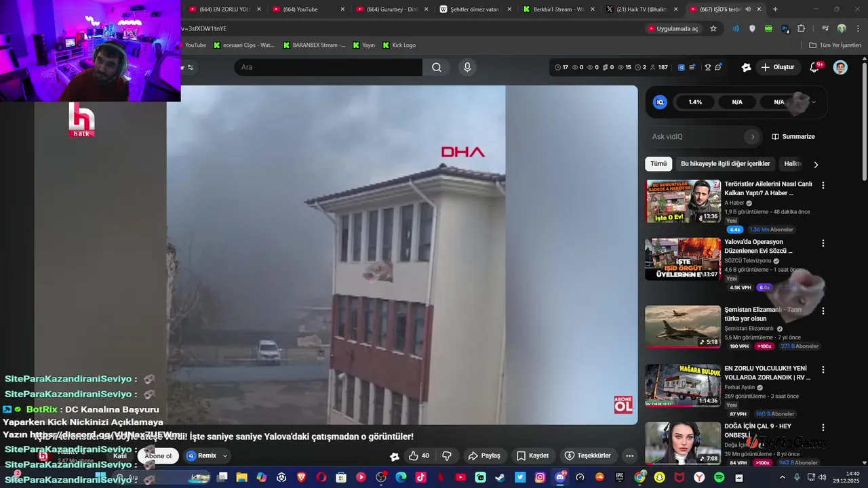The height and width of the screenshot is (488, 868).
Task: Click the YouTube search magnifier button
Action: point(437,67)
